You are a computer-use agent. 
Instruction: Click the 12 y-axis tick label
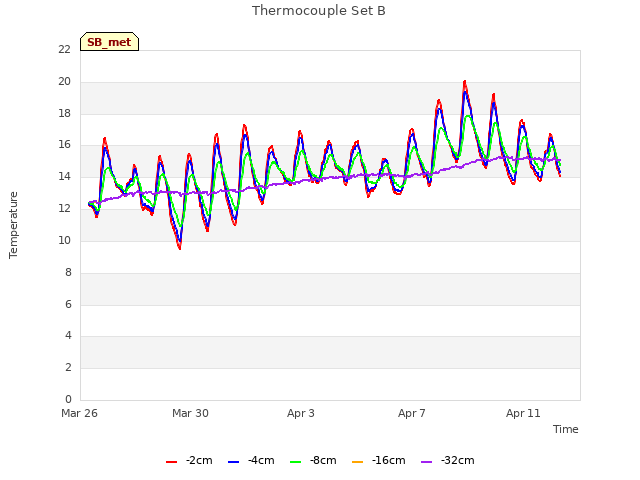pyautogui.click(x=64, y=209)
